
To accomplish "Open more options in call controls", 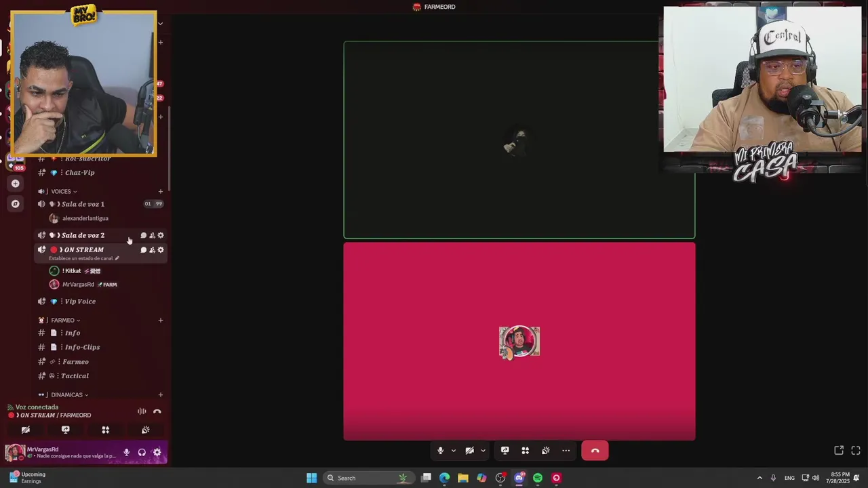I will point(566,451).
